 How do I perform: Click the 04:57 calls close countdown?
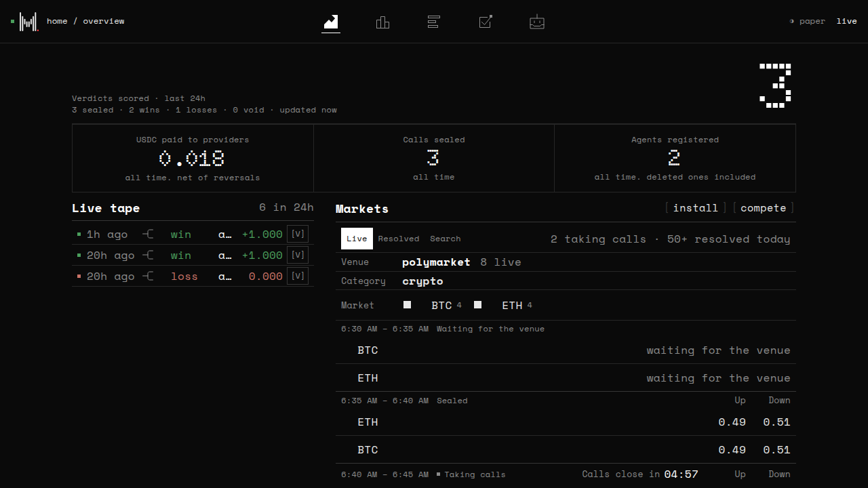[681, 474]
